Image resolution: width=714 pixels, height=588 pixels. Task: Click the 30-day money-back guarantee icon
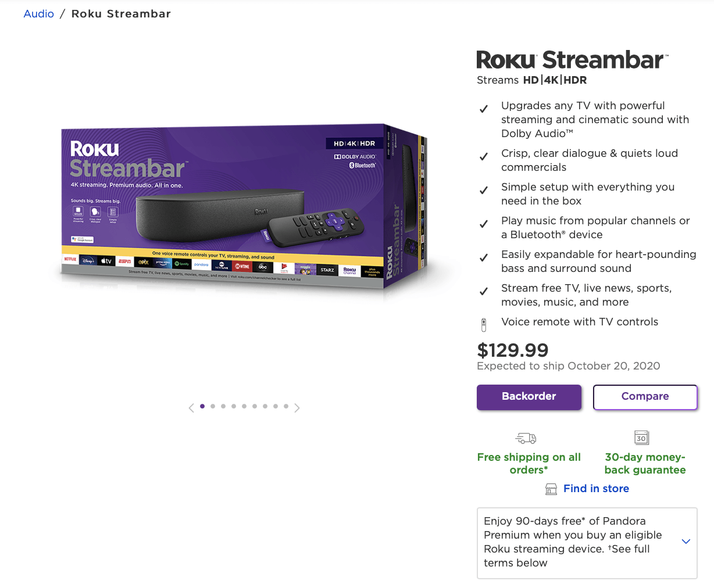click(x=641, y=438)
